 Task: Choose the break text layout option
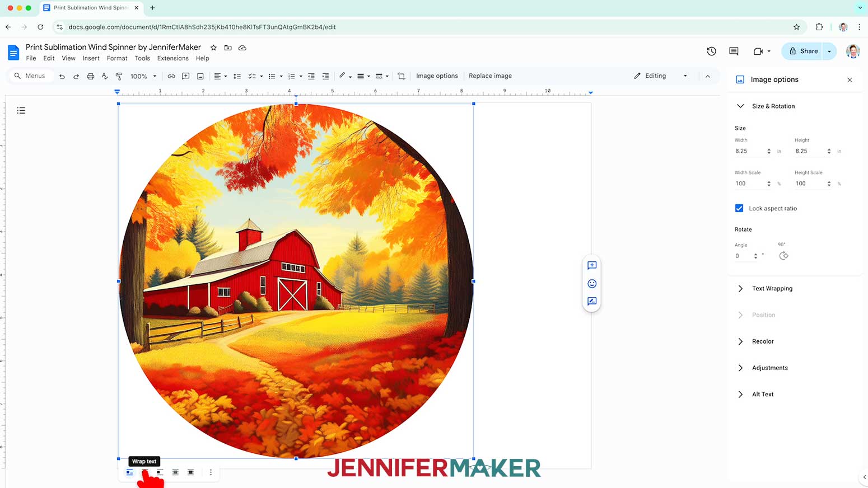coord(160,472)
